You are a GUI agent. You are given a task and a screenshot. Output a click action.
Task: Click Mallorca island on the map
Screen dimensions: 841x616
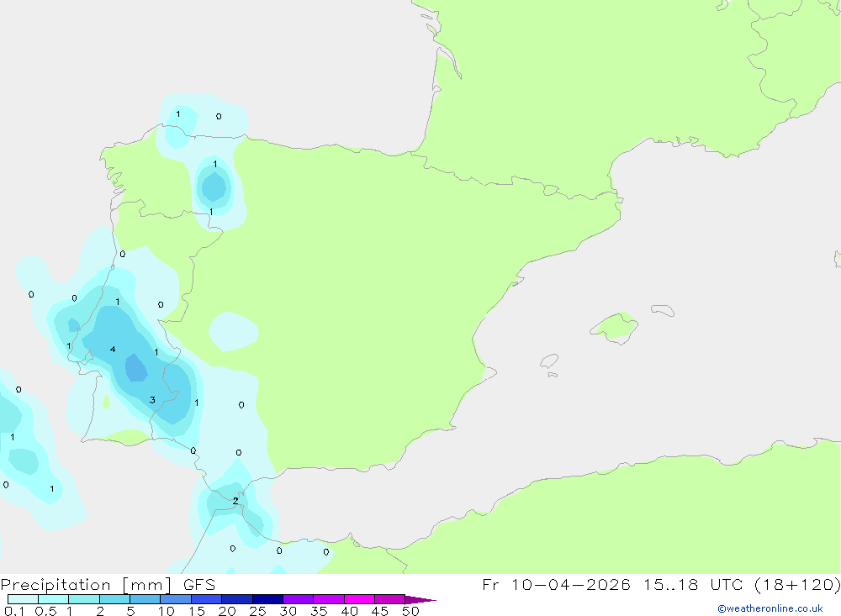614,327
